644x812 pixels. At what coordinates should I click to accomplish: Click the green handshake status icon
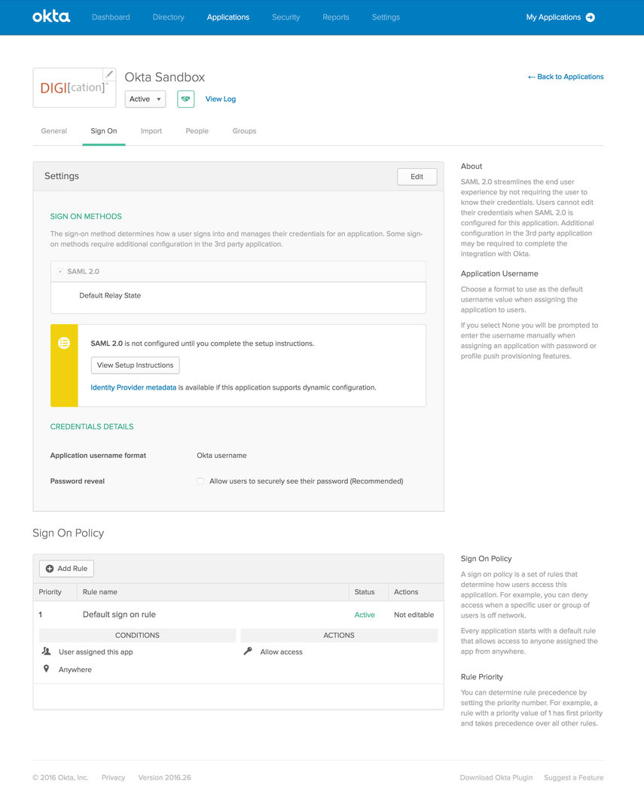tap(186, 99)
